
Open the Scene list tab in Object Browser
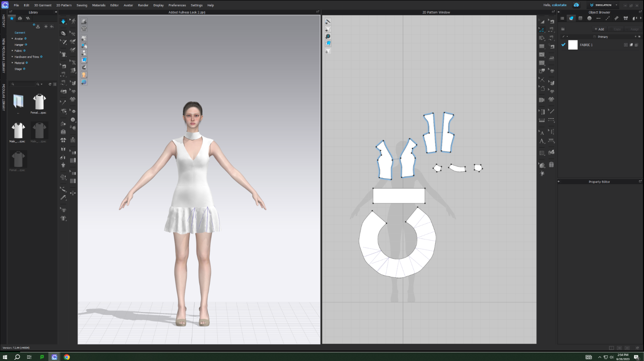[x=562, y=18]
